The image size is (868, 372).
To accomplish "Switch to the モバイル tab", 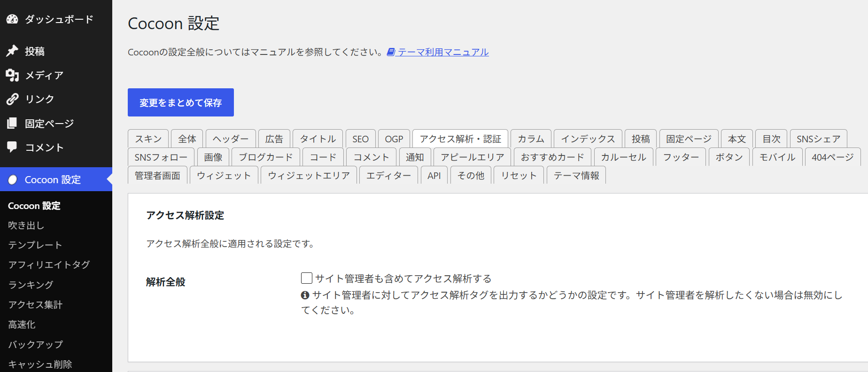I will 777,157.
